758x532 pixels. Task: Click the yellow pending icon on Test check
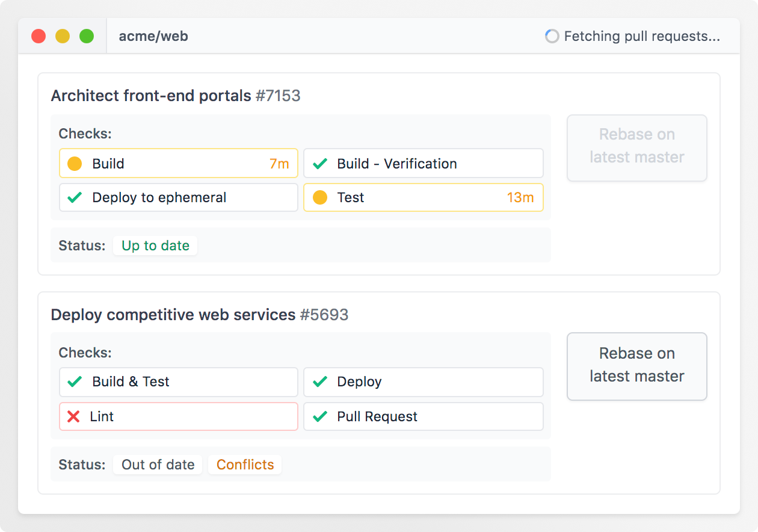pos(320,197)
